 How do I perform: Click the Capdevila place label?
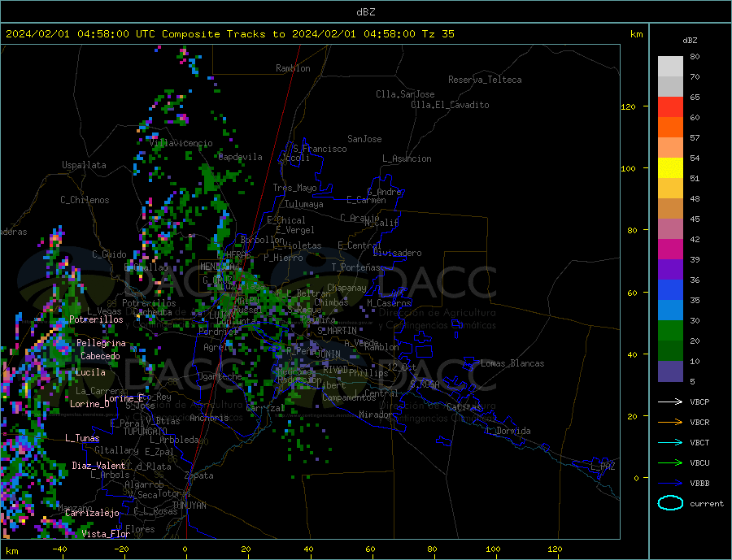coord(240,157)
